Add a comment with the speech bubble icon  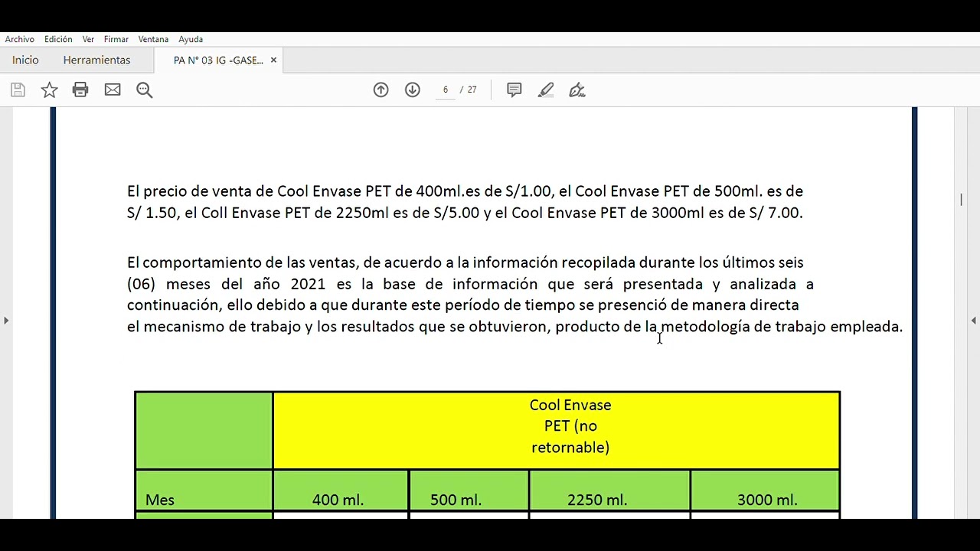click(x=514, y=90)
